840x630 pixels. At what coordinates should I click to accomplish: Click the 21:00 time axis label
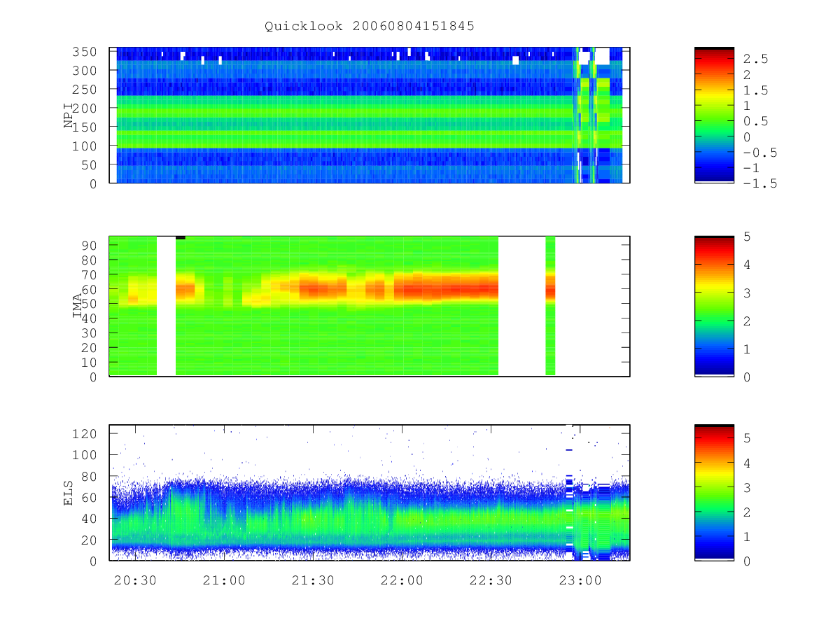click(x=224, y=580)
